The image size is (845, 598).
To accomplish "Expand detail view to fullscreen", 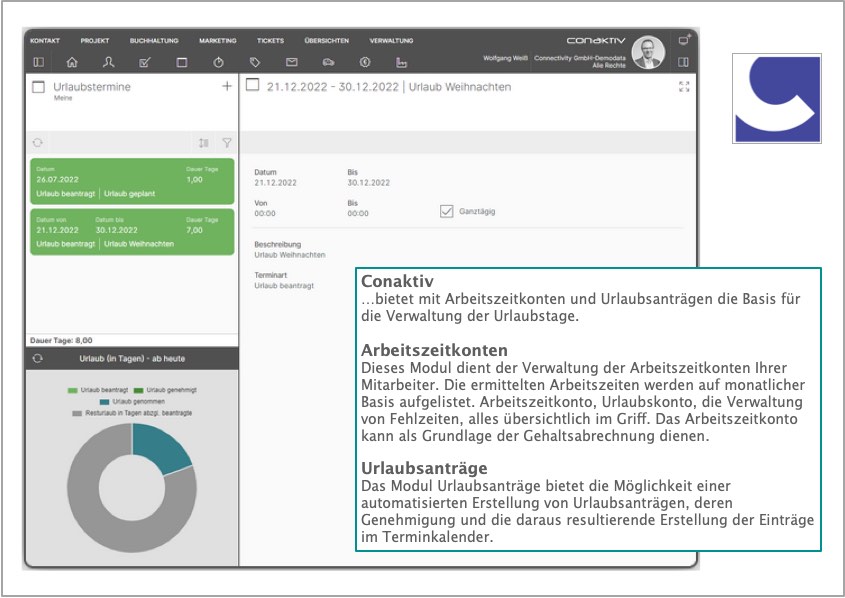I will (x=684, y=87).
